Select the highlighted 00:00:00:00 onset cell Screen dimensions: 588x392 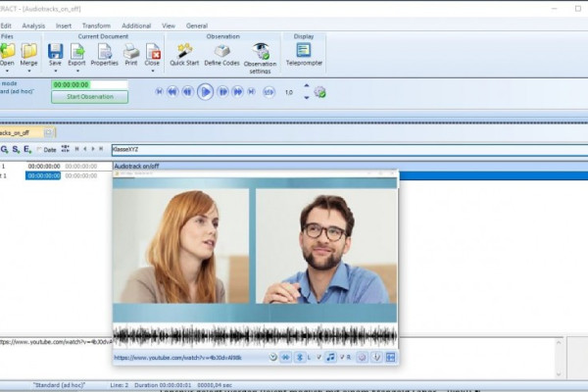(x=43, y=175)
